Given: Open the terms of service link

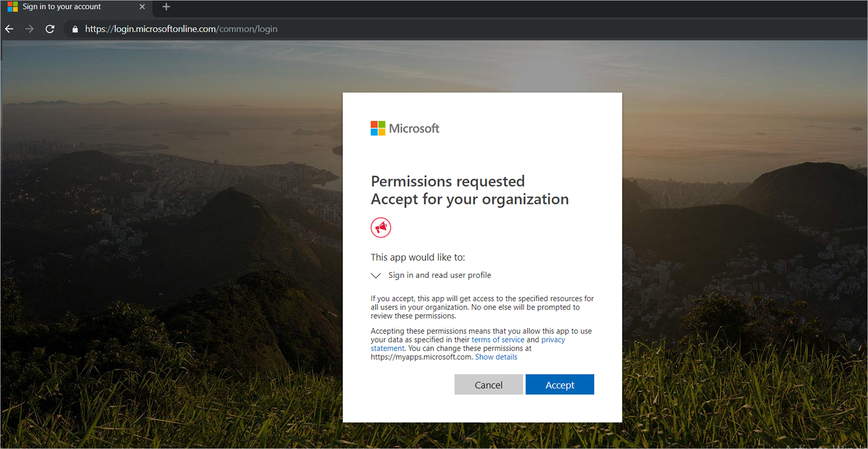Looking at the screenshot, I should point(498,340).
